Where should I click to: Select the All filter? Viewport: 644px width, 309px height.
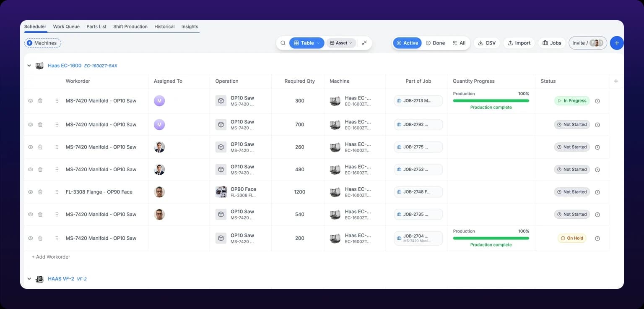tap(459, 43)
